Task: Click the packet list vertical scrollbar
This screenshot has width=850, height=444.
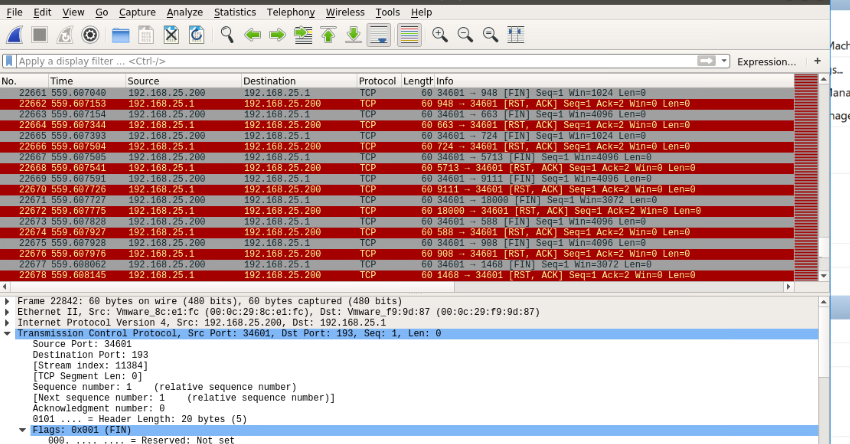Action: click(x=823, y=180)
